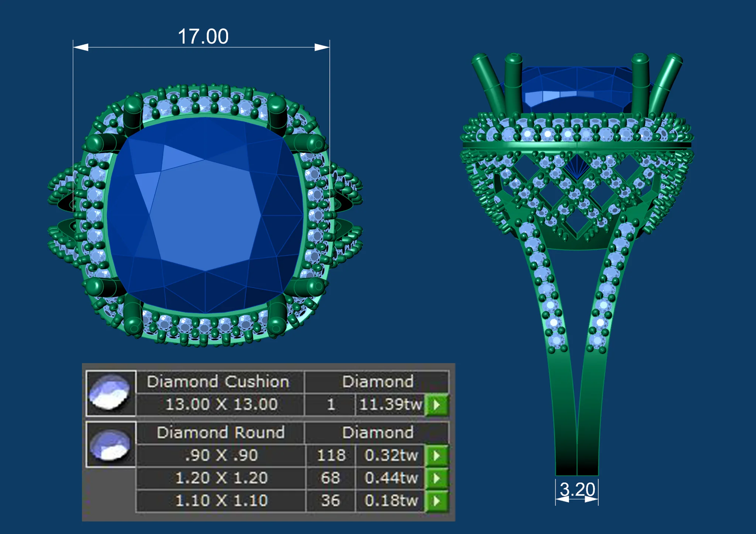
Task: Click the 0.44tw weight value
Action: tap(391, 478)
